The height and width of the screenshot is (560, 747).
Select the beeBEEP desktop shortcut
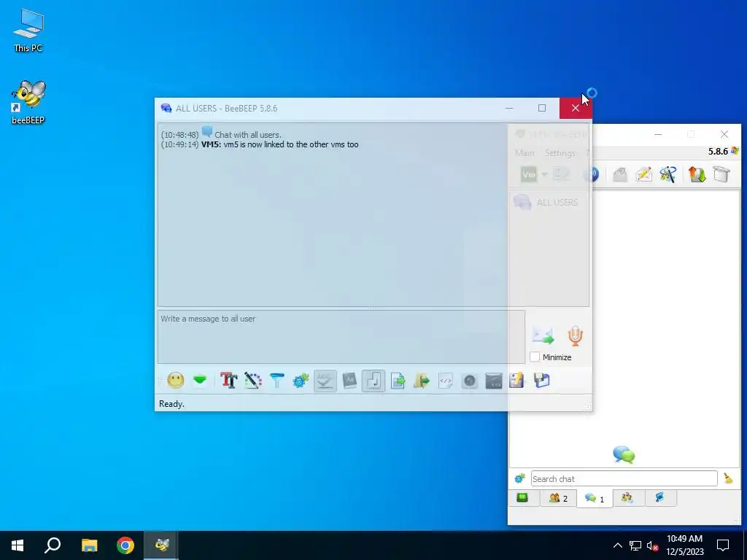28,102
